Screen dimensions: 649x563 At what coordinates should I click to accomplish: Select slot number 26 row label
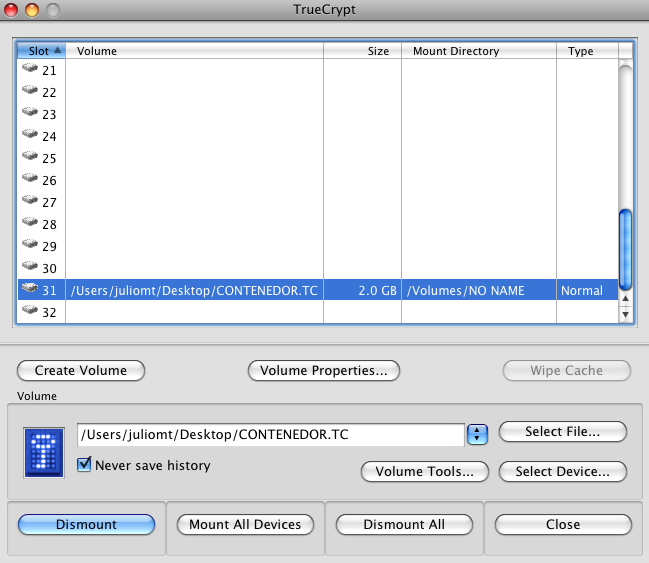point(49,181)
